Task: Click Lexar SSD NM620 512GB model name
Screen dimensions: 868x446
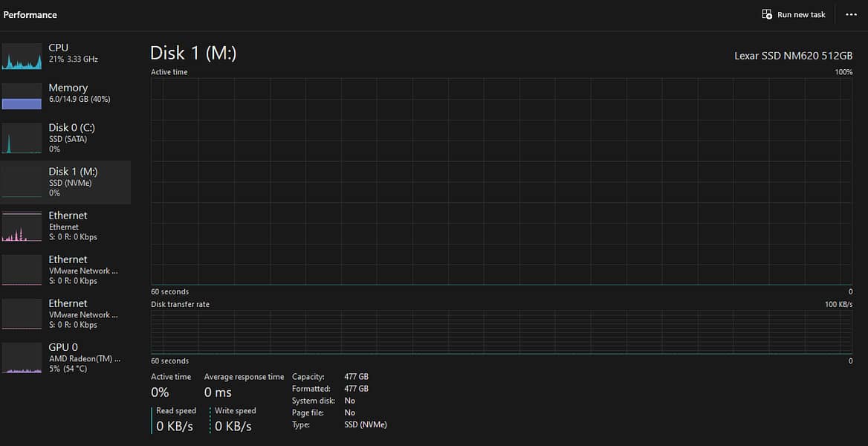Action: [793, 56]
